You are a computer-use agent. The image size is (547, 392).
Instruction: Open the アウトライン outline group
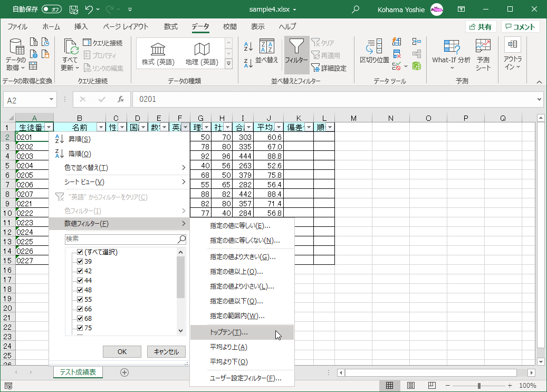click(x=513, y=54)
